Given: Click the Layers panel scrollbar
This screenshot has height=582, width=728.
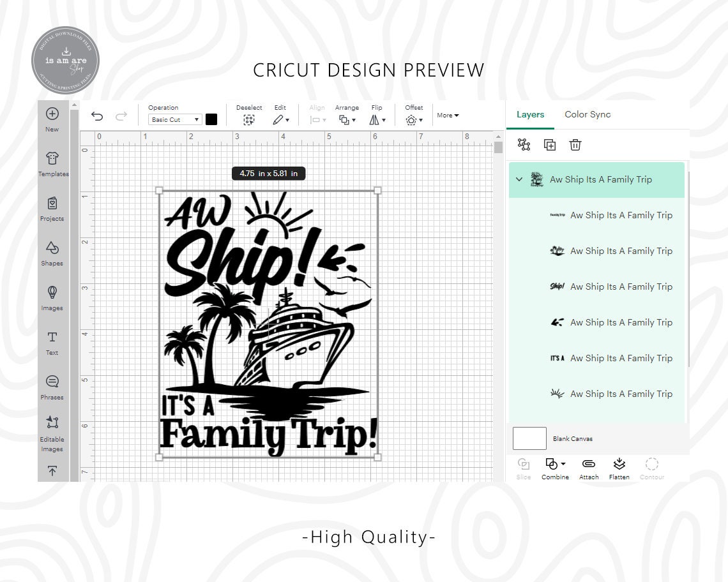Looking at the screenshot, I should [x=689, y=269].
